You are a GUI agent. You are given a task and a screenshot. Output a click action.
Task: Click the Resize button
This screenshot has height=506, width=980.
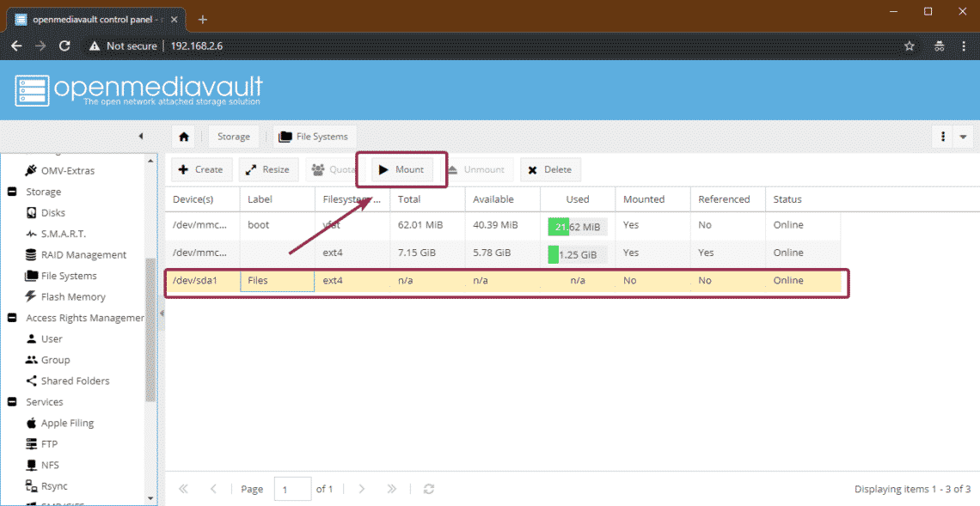pyautogui.click(x=268, y=169)
